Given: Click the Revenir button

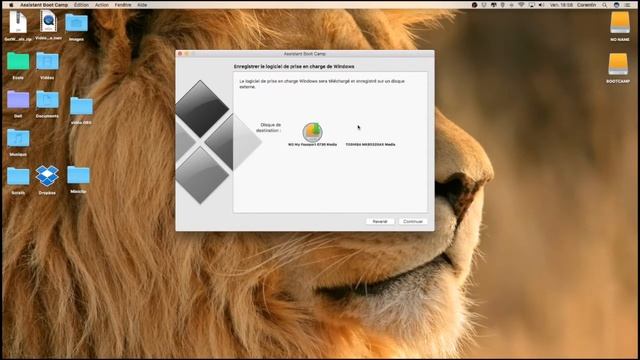Looking at the screenshot, I should point(380,221).
